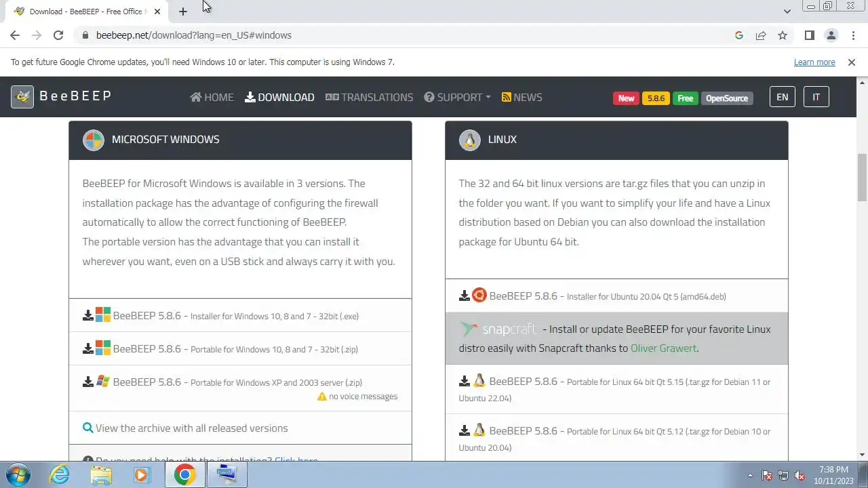868x488 pixels.
Task: Download Portable Linux 64 bit Qt 5.15
Action: click(614, 390)
